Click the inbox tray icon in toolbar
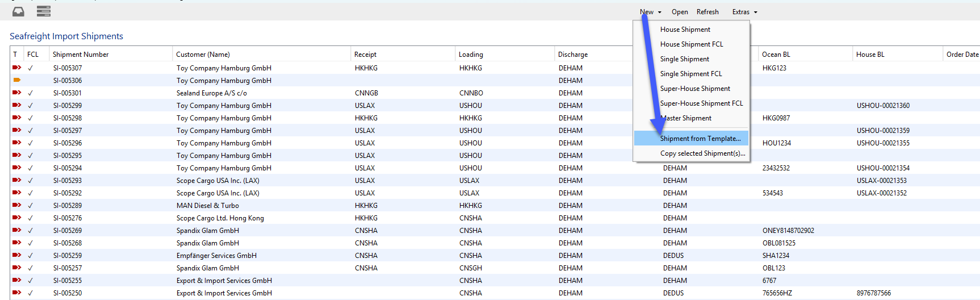The width and height of the screenshot is (980, 300). coord(19,11)
